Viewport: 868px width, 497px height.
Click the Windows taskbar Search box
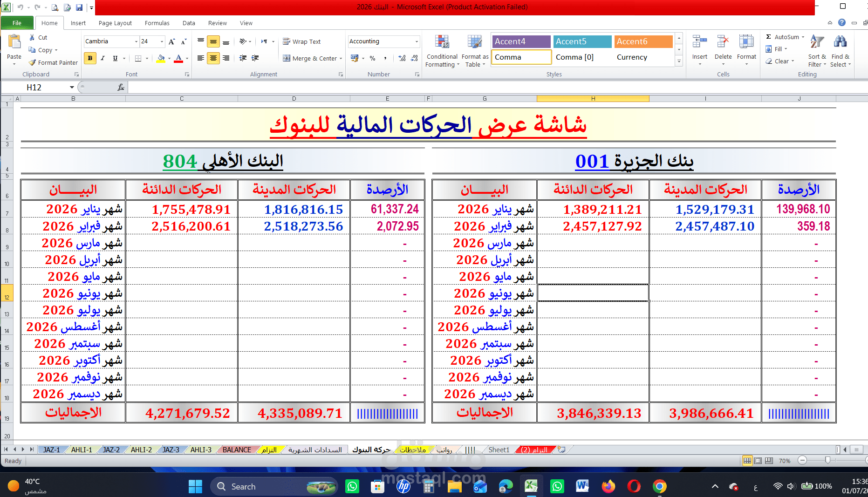click(274, 486)
